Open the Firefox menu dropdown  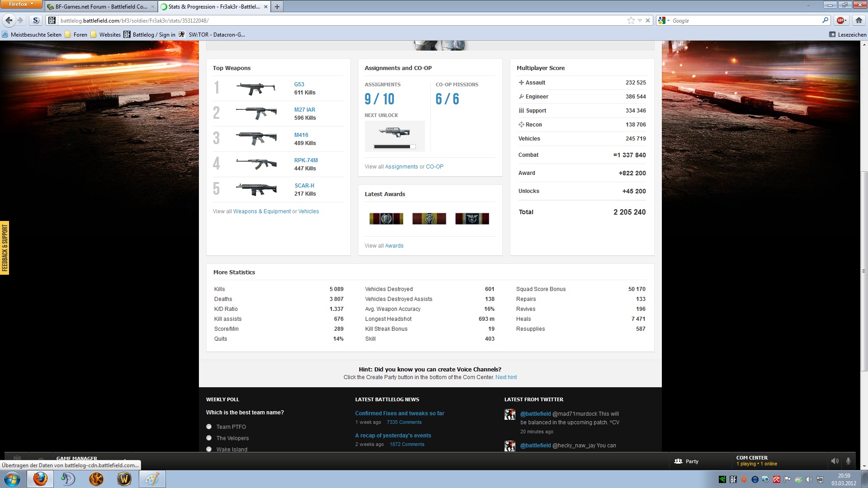point(21,4)
